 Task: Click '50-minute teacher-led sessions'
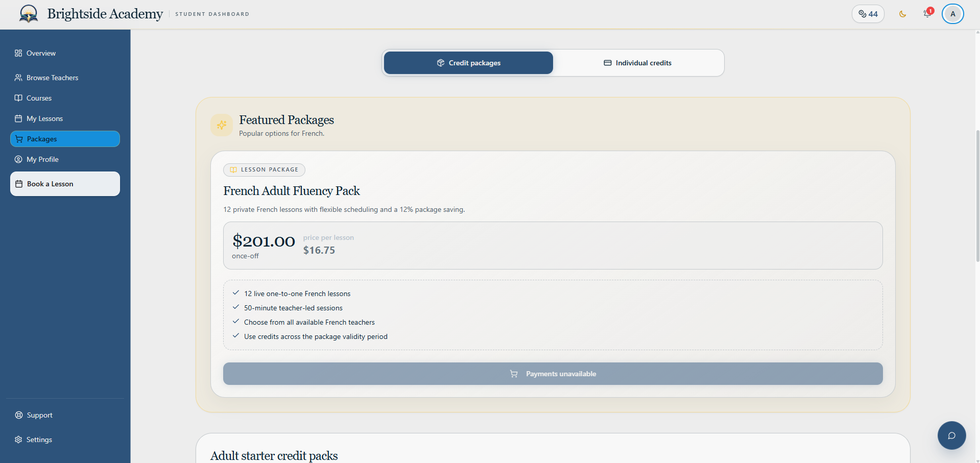coord(293,308)
